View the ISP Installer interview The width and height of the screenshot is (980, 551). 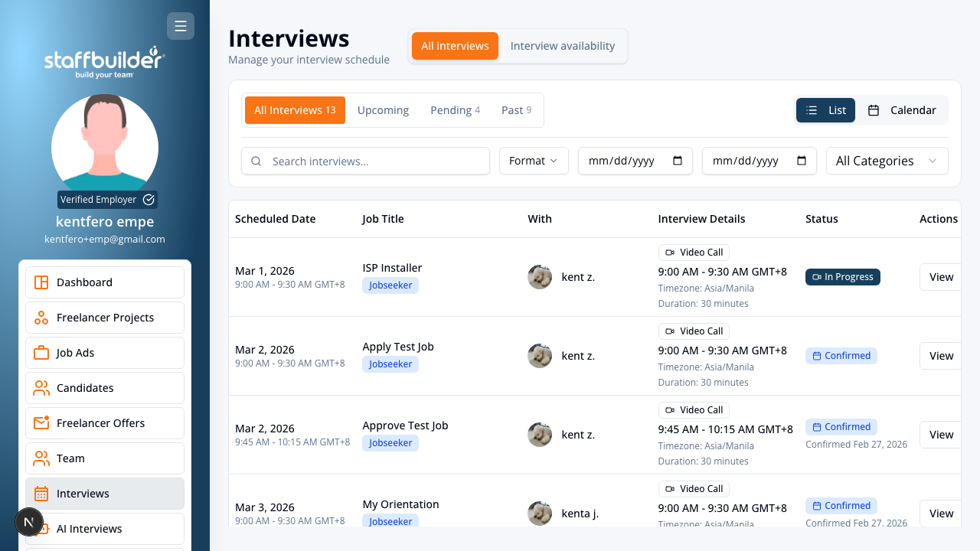tap(941, 277)
